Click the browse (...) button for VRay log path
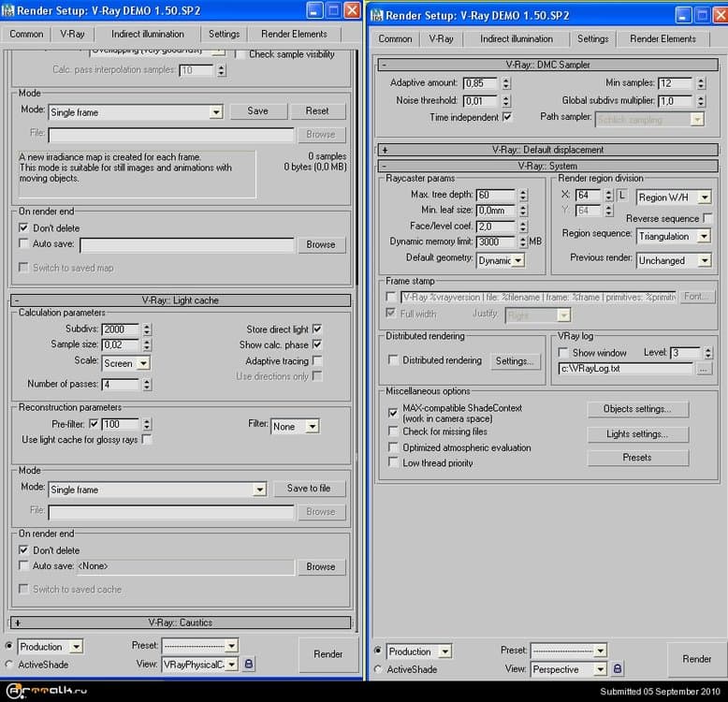 pos(704,369)
